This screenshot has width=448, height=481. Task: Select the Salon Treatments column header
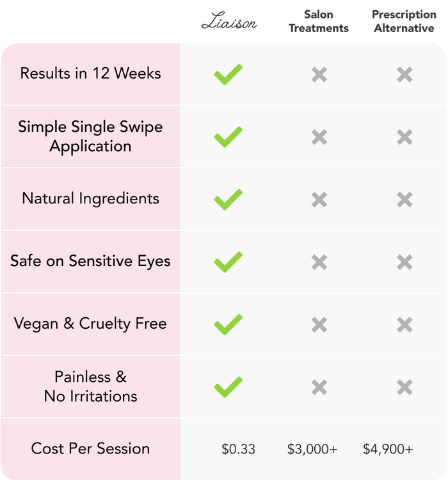click(x=319, y=20)
